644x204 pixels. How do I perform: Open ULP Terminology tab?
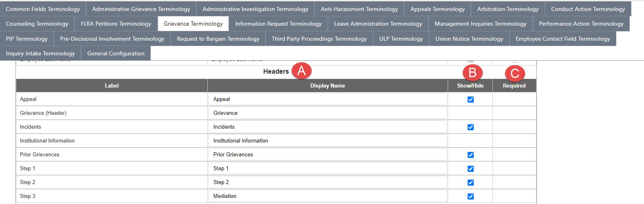click(x=401, y=39)
